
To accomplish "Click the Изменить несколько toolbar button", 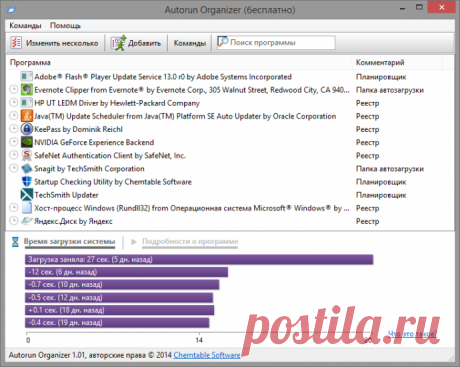I will (x=55, y=43).
